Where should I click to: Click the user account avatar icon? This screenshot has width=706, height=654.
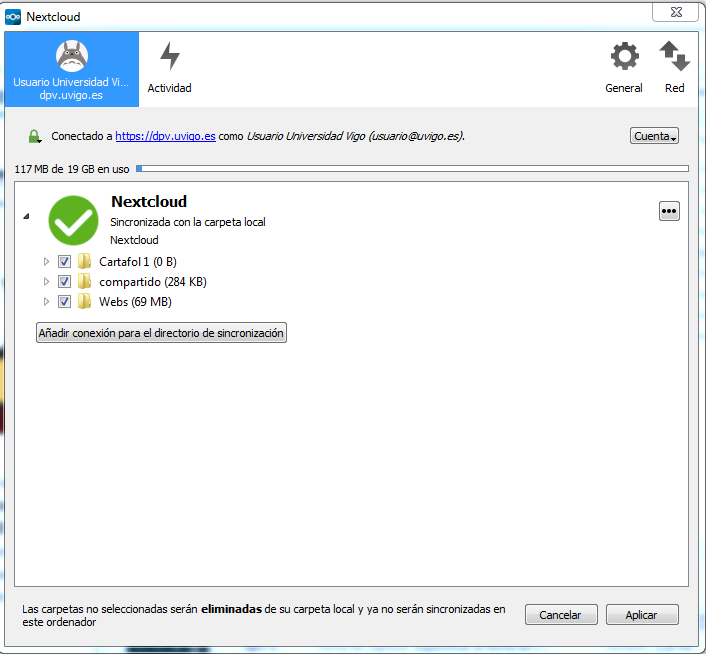click(71, 54)
